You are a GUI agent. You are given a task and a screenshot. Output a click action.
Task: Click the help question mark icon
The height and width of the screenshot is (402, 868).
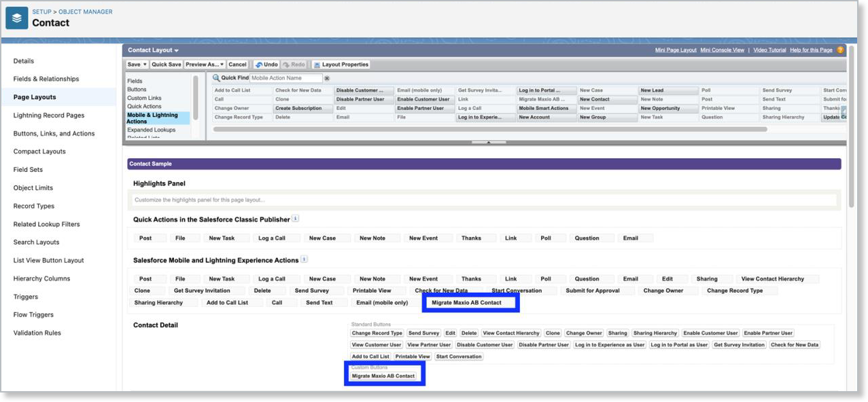[x=840, y=50]
